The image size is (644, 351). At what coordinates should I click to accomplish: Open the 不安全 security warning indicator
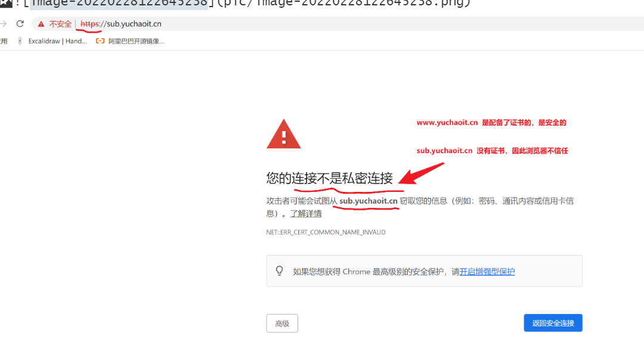coord(55,24)
